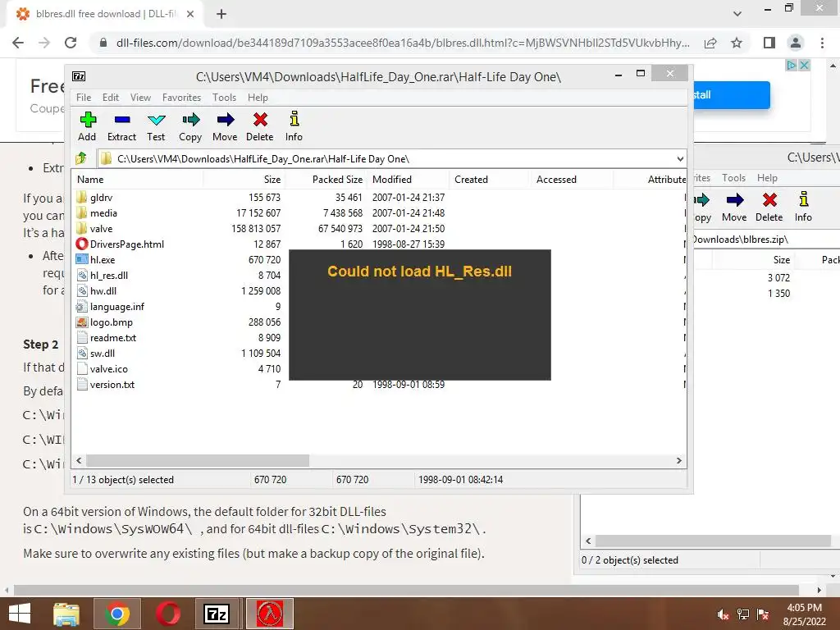
Task: Open Opera browser from taskbar
Action: pyautogui.click(x=168, y=614)
